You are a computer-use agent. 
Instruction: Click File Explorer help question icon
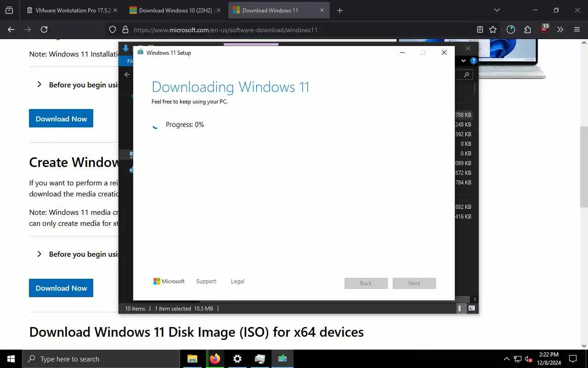pyautogui.click(x=474, y=61)
